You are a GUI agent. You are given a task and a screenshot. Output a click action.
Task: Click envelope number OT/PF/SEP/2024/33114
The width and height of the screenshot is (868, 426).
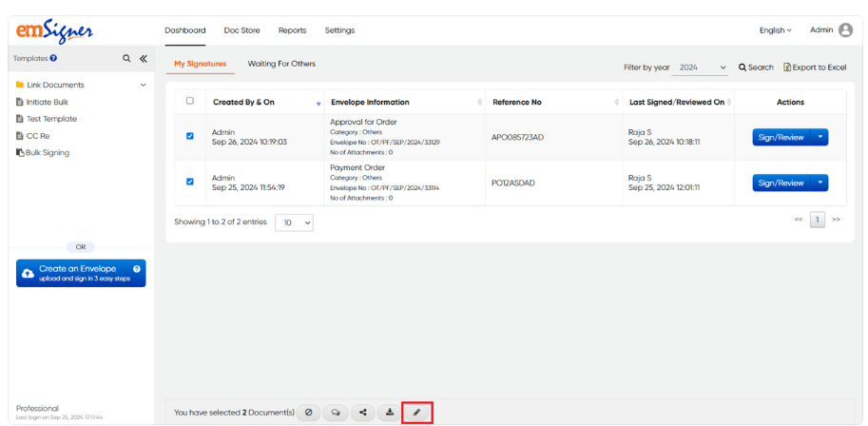tap(405, 187)
